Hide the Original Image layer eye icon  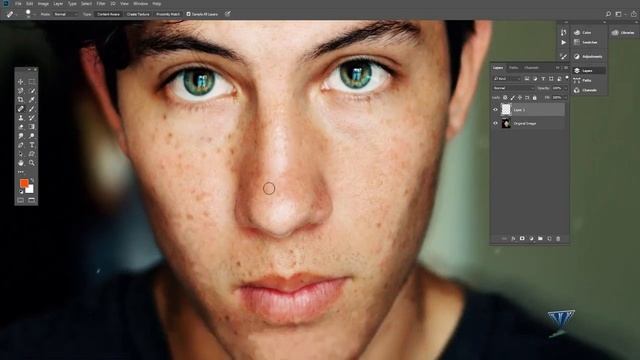496,123
